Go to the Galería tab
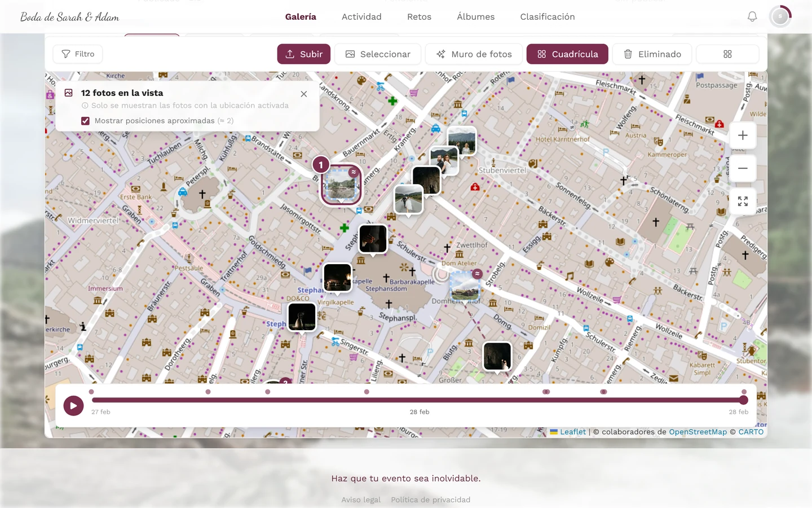Image resolution: width=812 pixels, height=508 pixels. point(301,17)
